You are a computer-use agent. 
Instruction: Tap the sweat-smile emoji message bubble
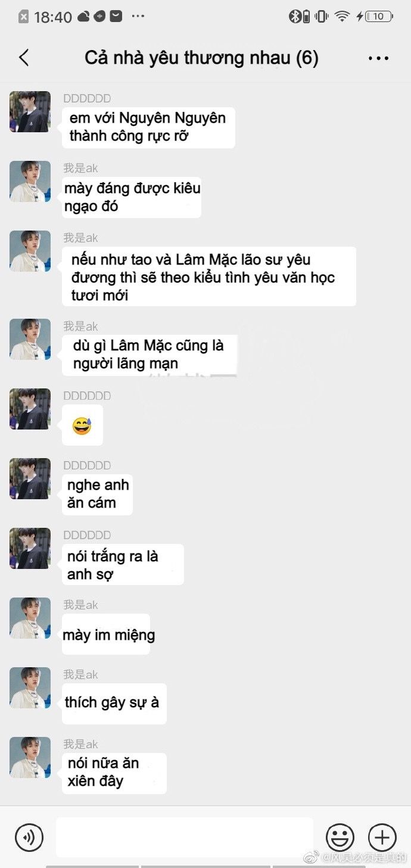coord(82,425)
